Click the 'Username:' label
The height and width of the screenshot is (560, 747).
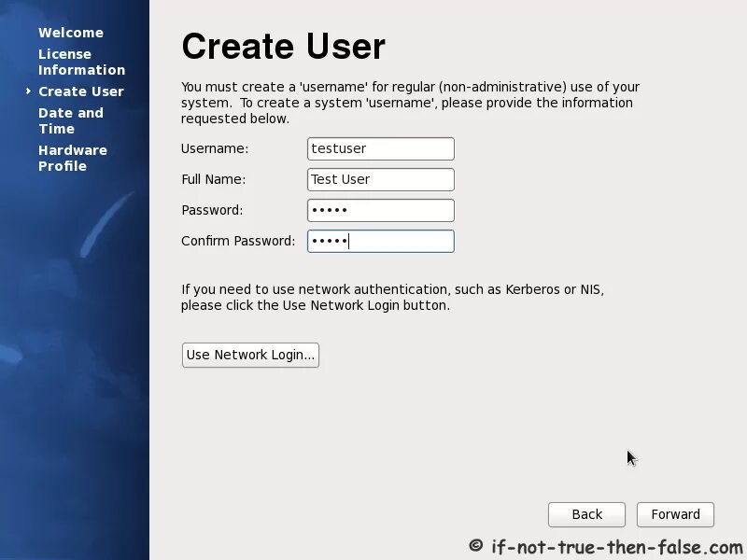point(215,148)
